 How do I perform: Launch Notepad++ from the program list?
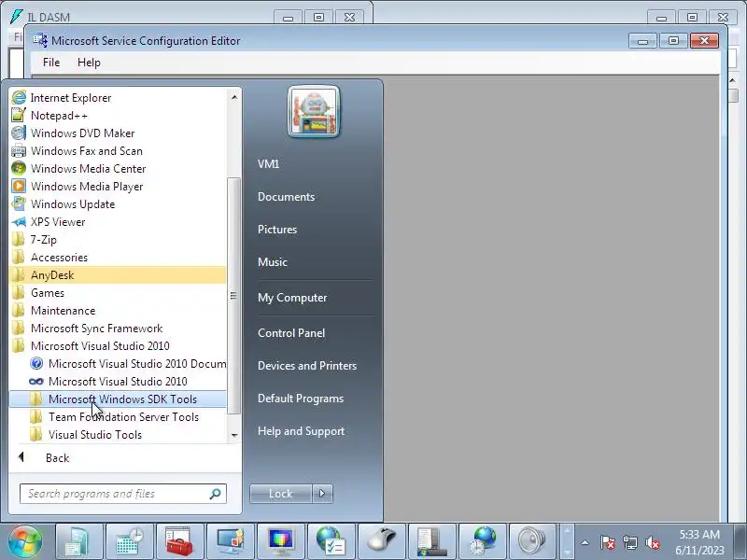coord(118,115)
